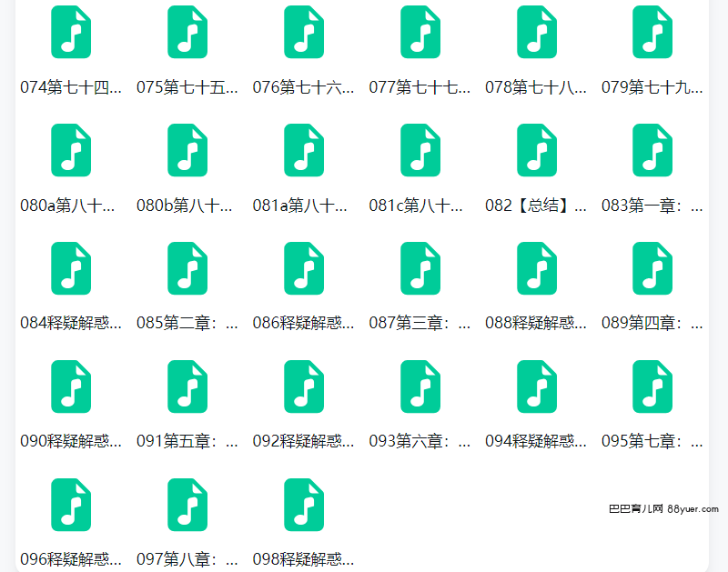Select the label 083第一章:...

[x=652, y=206]
